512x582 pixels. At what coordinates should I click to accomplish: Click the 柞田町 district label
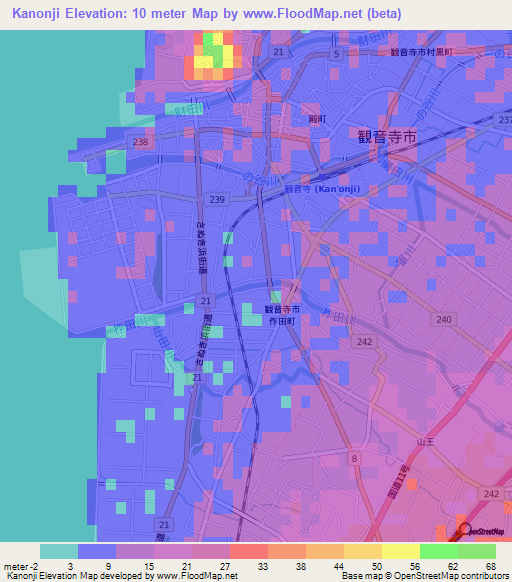(x=282, y=321)
